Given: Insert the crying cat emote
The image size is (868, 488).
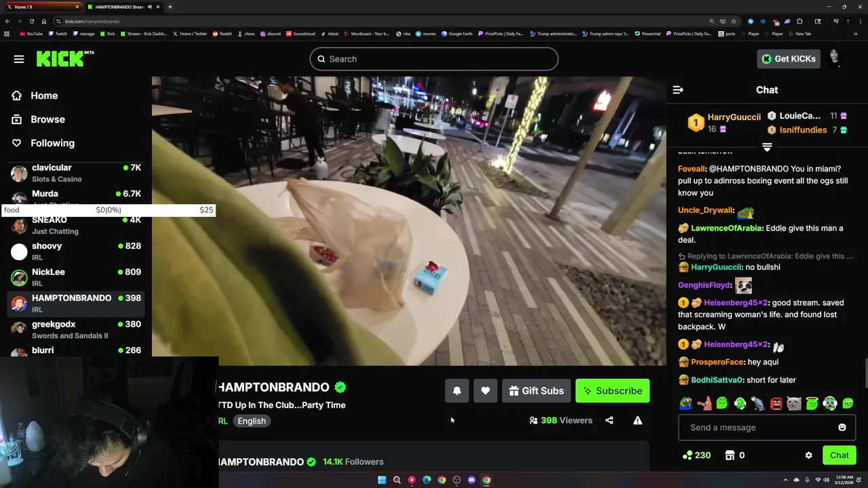Looking at the screenshot, I should pyautogui.click(x=794, y=403).
